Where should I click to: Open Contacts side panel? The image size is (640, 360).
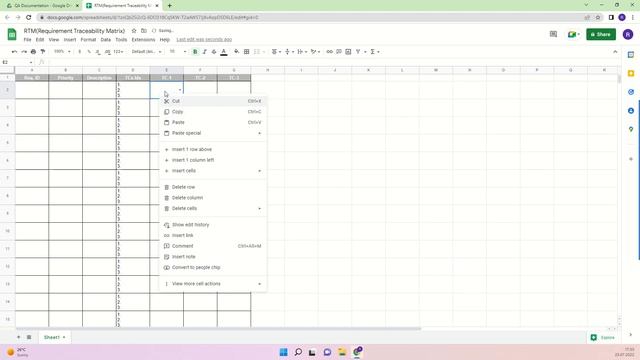click(x=631, y=111)
